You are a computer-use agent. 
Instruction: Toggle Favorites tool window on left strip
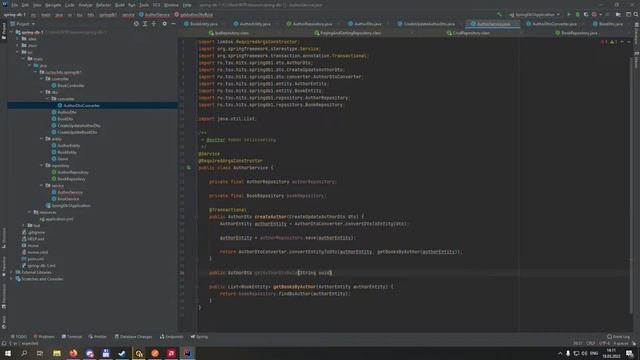[4, 267]
